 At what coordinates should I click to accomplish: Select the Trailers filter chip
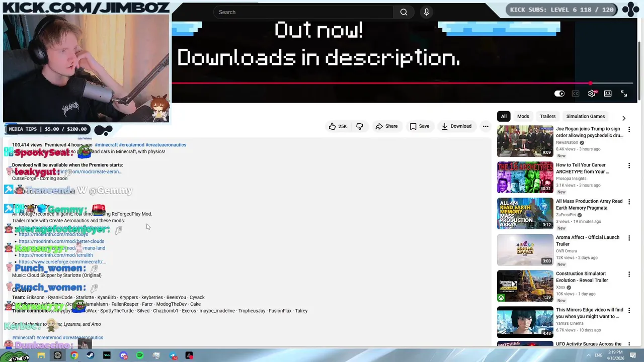pyautogui.click(x=548, y=116)
